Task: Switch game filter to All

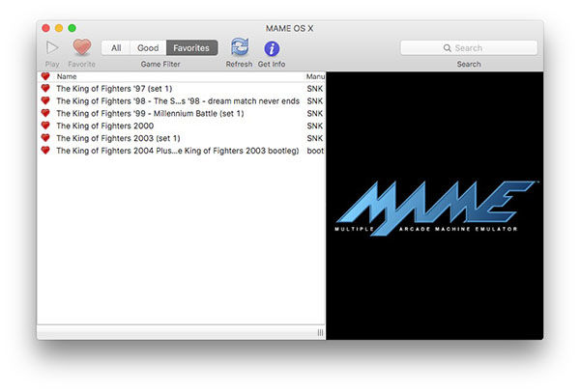Action: tap(116, 47)
